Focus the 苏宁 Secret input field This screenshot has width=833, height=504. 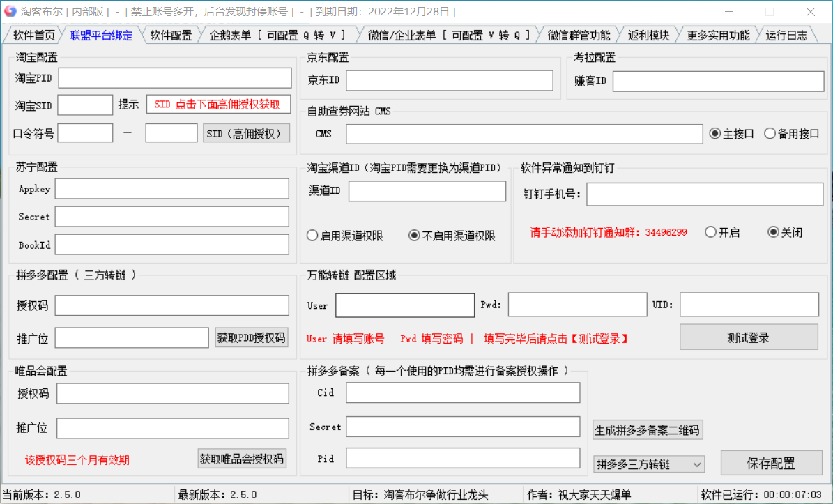point(172,217)
